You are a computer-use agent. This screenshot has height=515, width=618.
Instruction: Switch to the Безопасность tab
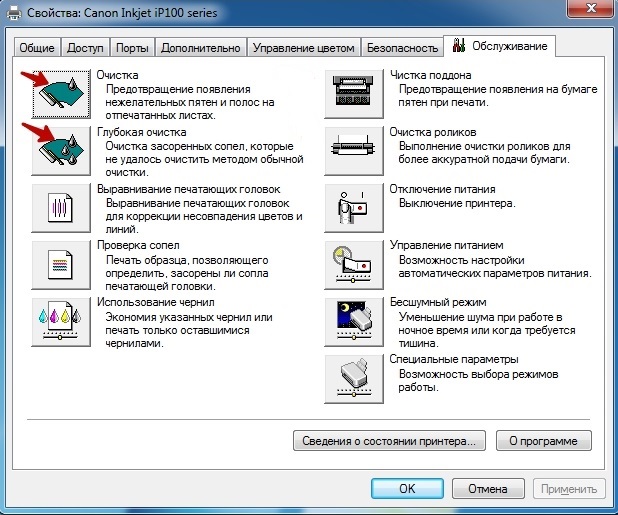402,48
